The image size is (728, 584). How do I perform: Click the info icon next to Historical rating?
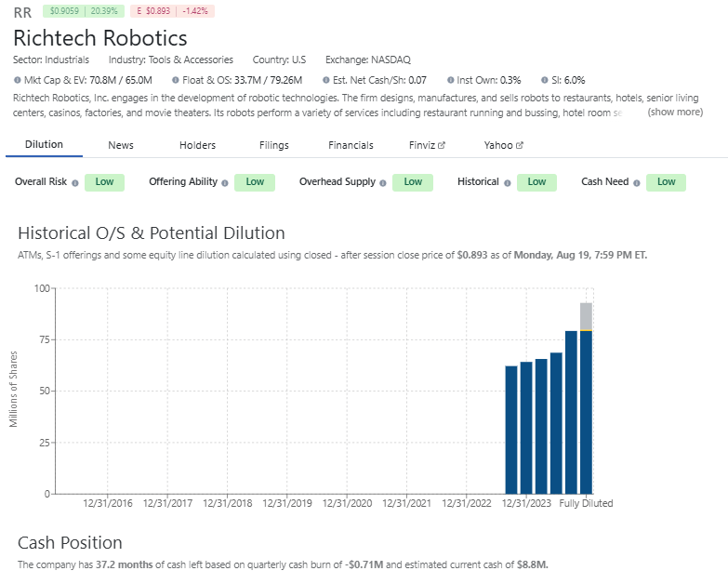(508, 183)
